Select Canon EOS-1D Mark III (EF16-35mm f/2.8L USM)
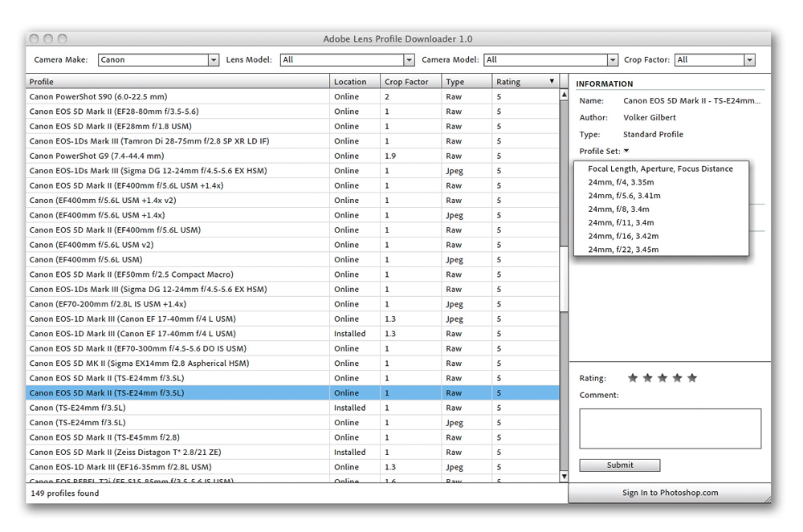The width and height of the screenshot is (803, 532). tap(292, 467)
